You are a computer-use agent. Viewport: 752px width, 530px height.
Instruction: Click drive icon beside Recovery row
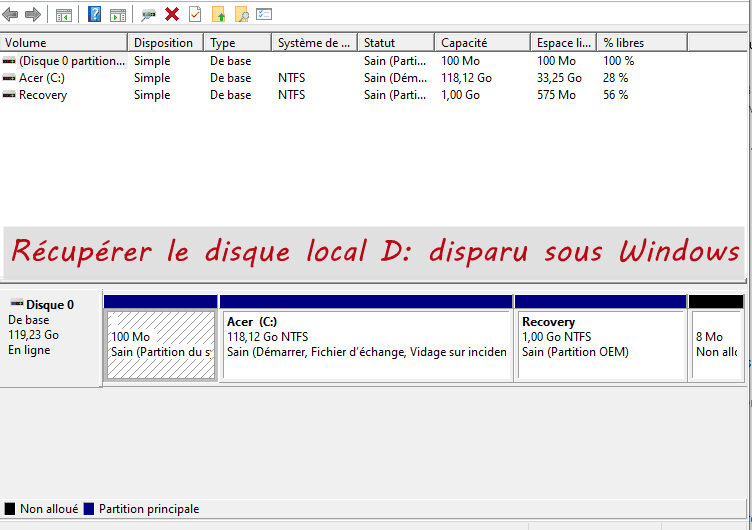(9, 95)
